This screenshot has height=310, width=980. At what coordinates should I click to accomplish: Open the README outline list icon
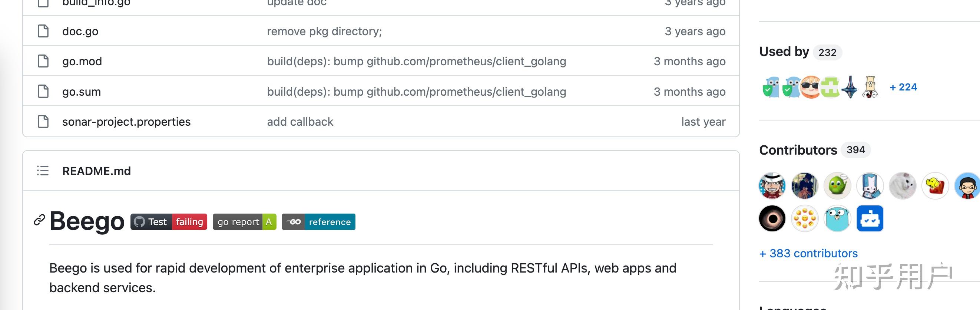[43, 171]
